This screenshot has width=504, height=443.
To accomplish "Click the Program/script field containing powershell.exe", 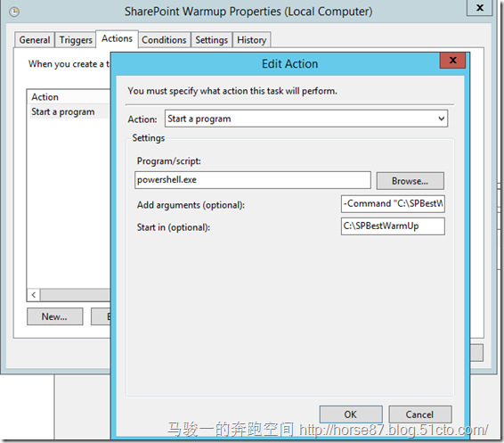I will (x=253, y=180).
